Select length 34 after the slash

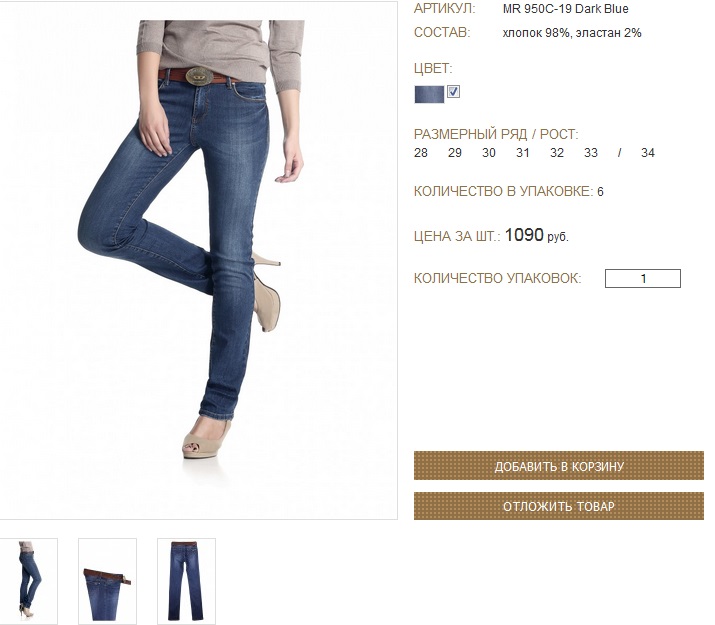(648, 153)
